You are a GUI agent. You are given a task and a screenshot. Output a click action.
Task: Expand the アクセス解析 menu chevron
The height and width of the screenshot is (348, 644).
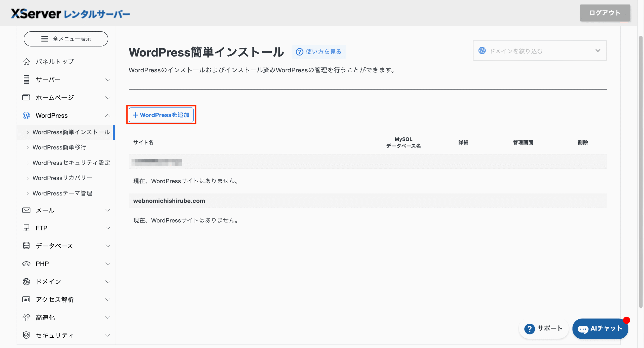click(108, 300)
